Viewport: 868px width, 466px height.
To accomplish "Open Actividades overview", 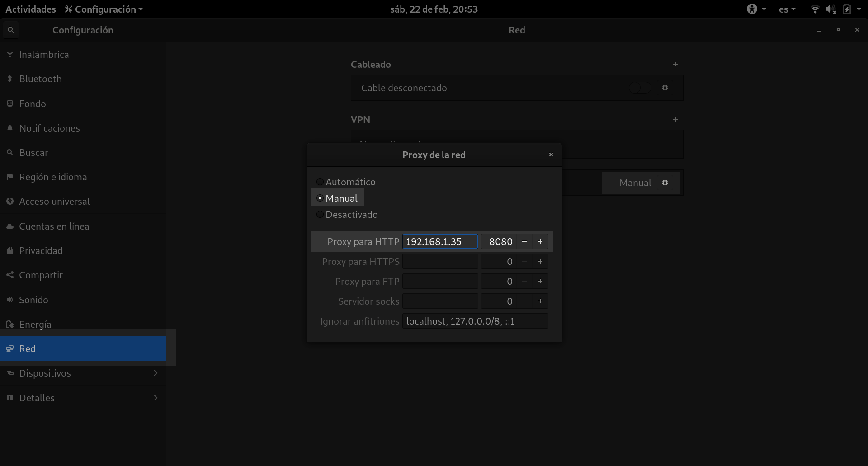I will point(31,9).
